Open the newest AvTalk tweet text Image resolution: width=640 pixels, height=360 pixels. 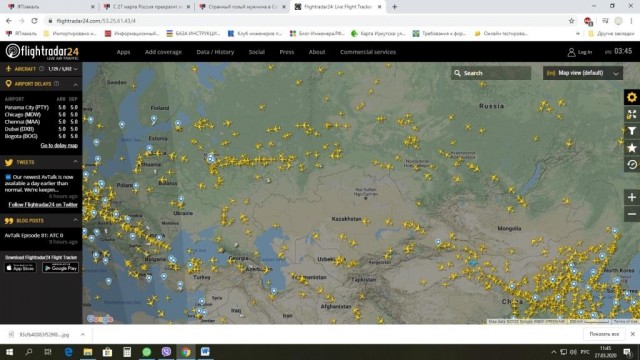(40, 183)
